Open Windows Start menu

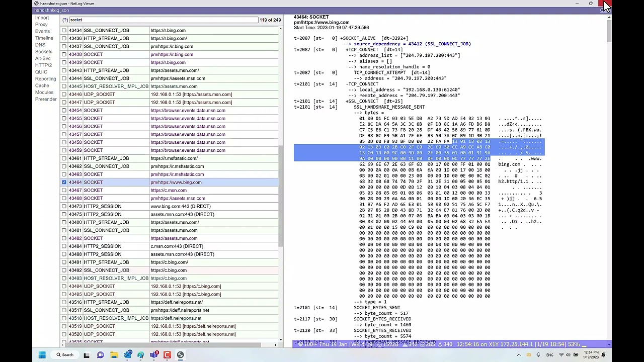point(42,355)
